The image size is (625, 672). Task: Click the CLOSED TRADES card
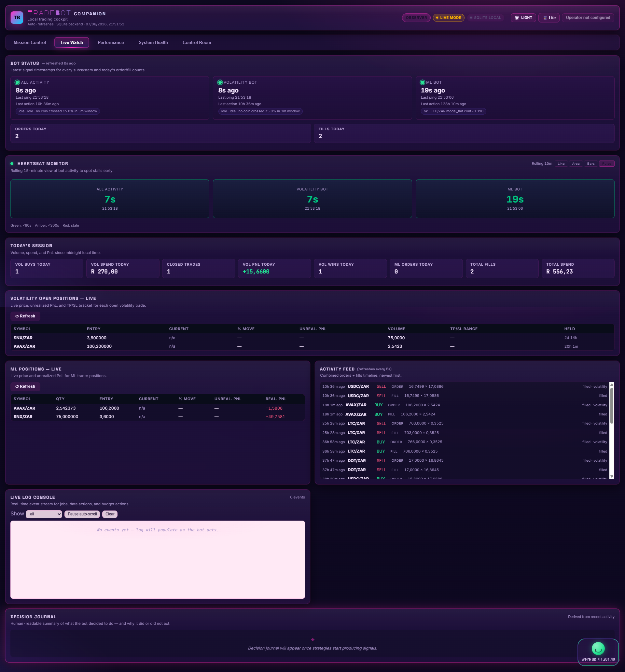199,268
